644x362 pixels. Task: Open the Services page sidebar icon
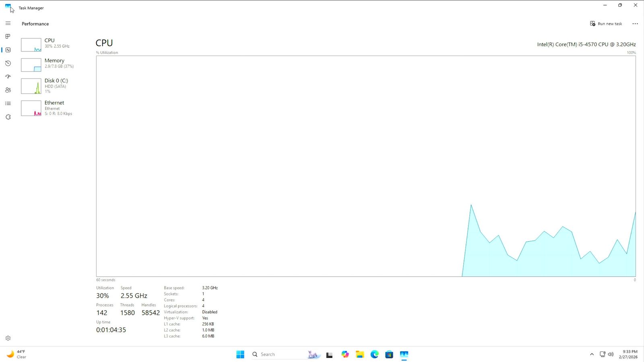click(8, 117)
